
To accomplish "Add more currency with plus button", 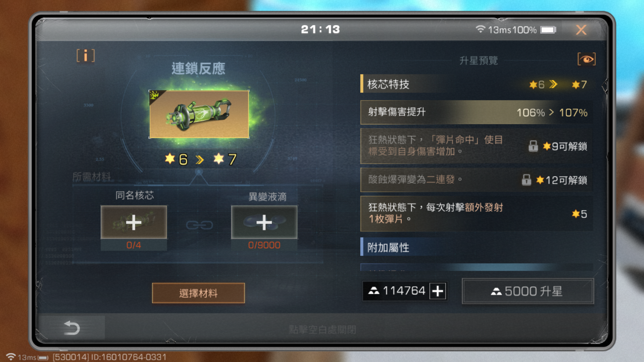I will click(438, 291).
